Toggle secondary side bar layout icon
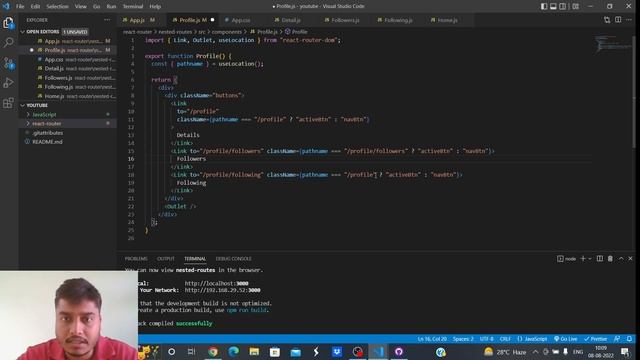The image size is (640, 360). [x=562, y=6]
